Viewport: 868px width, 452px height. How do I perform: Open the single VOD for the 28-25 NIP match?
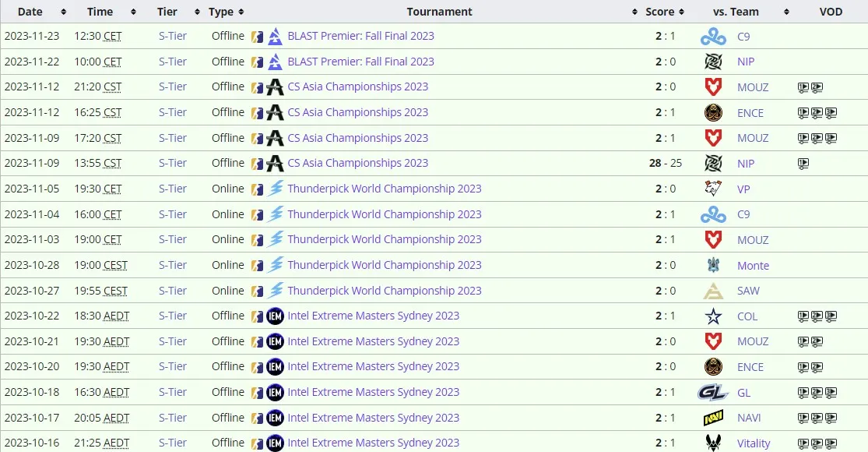pyautogui.click(x=803, y=164)
